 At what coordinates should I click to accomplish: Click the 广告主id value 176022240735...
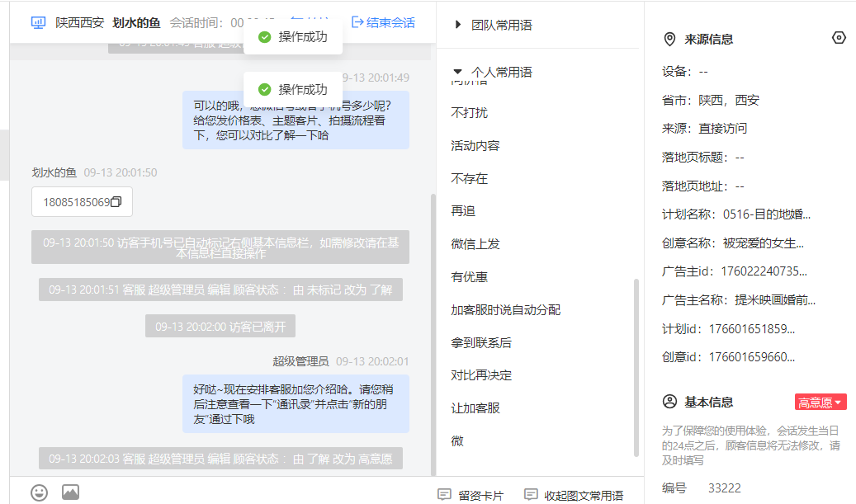tap(764, 271)
